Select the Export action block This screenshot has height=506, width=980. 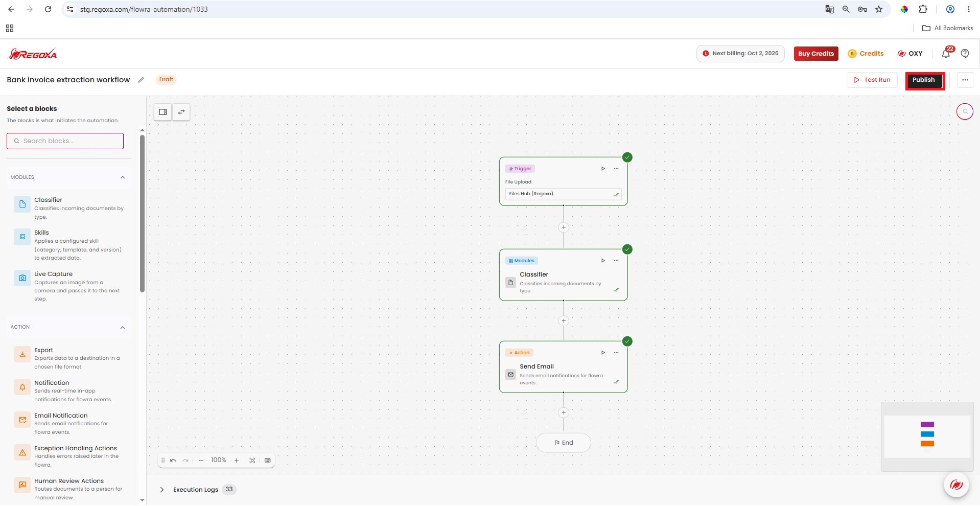68,358
